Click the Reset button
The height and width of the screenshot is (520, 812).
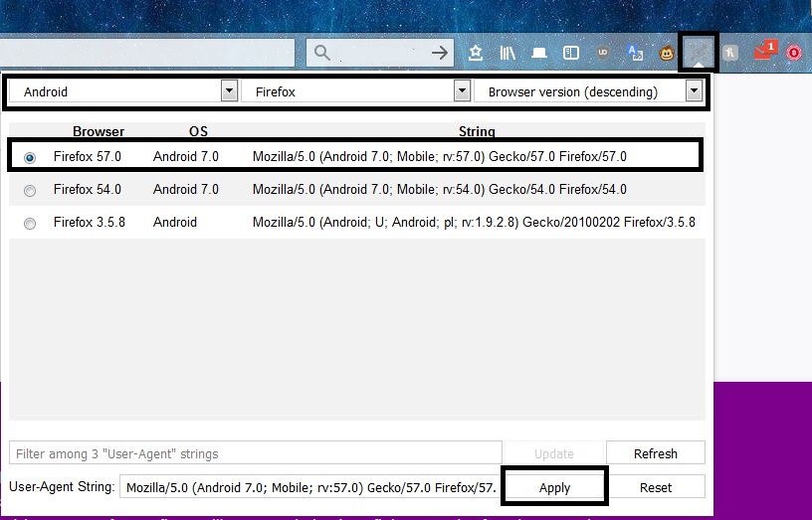tap(656, 487)
